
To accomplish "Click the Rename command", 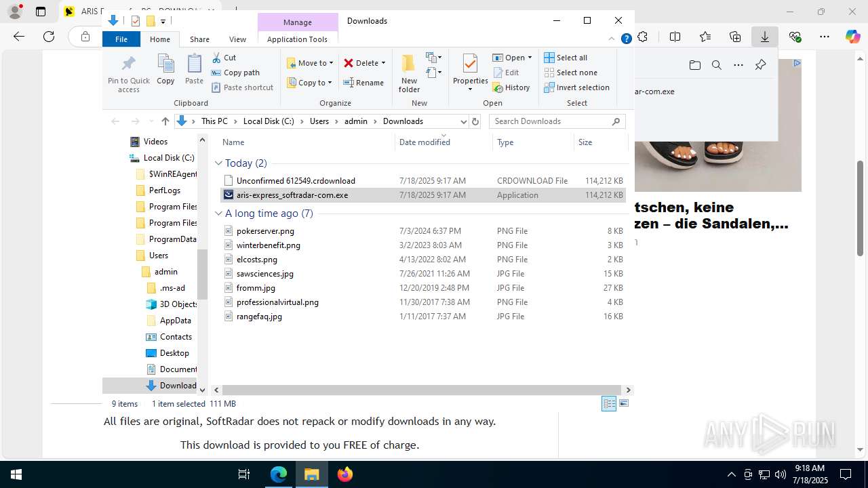I will tap(363, 83).
